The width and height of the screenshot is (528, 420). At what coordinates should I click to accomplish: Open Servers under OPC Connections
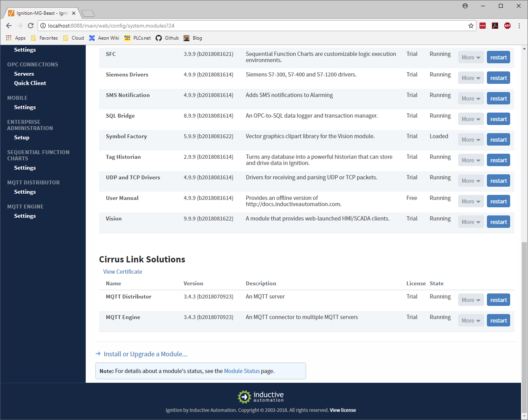(x=24, y=74)
